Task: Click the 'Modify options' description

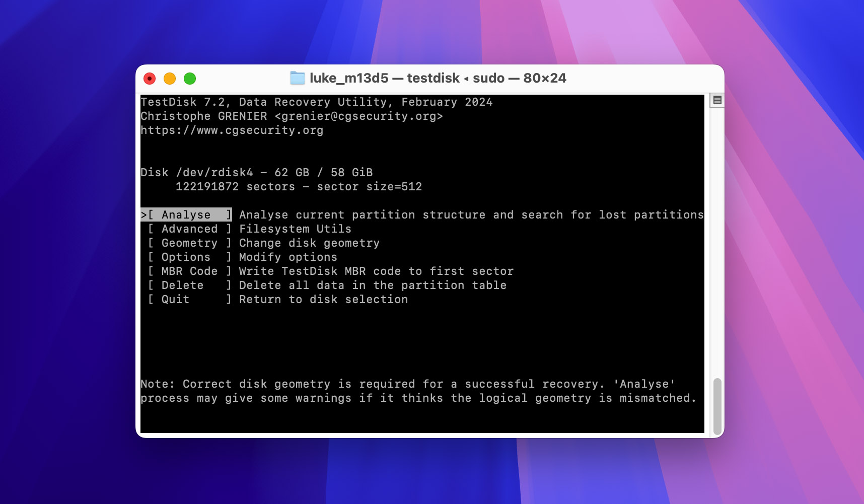Action: click(x=289, y=257)
